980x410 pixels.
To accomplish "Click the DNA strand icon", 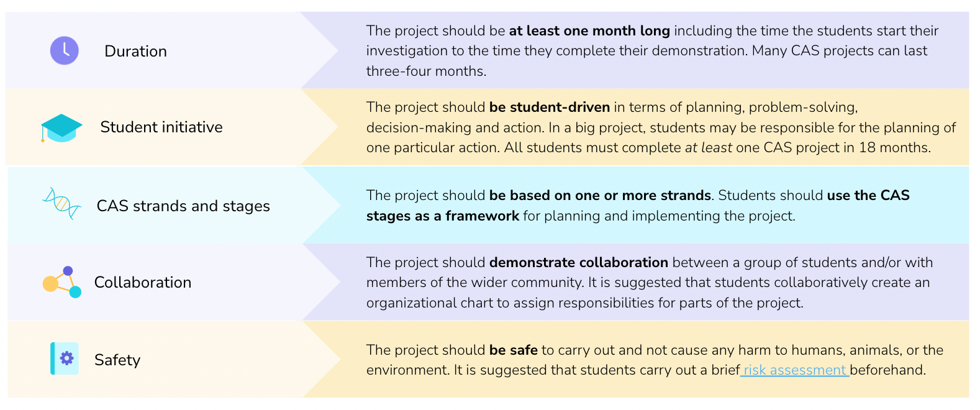I will [61, 203].
